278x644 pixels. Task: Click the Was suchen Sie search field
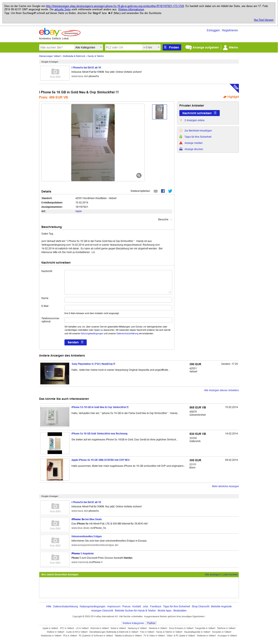57,47
